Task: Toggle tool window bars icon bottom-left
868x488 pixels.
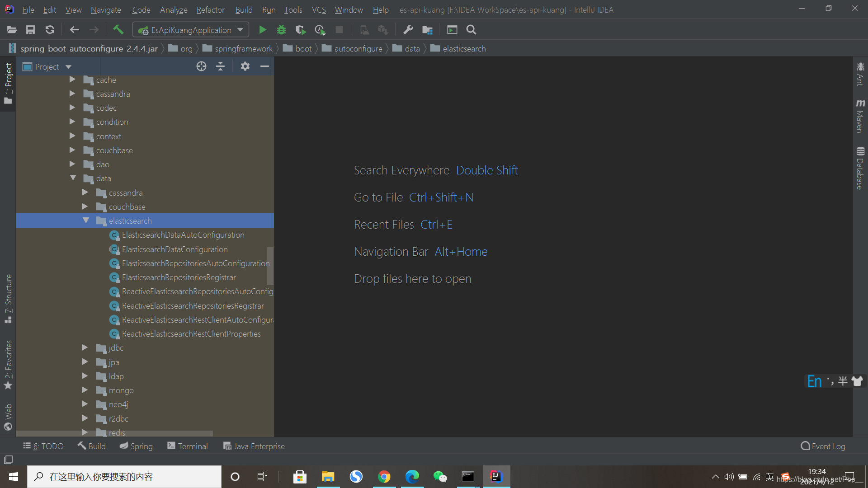Action: point(8,460)
